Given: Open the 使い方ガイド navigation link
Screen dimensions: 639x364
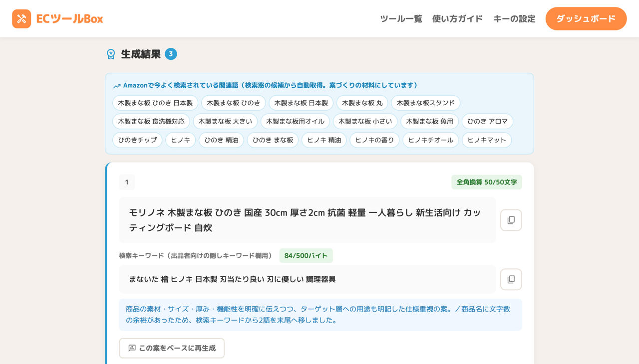Looking at the screenshot, I should pyautogui.click(x=457, y=18).
